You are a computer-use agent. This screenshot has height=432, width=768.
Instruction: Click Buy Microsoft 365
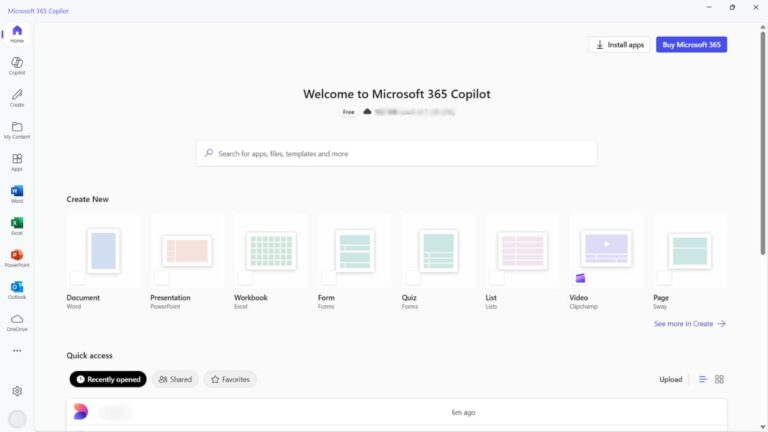pos(692,45)
